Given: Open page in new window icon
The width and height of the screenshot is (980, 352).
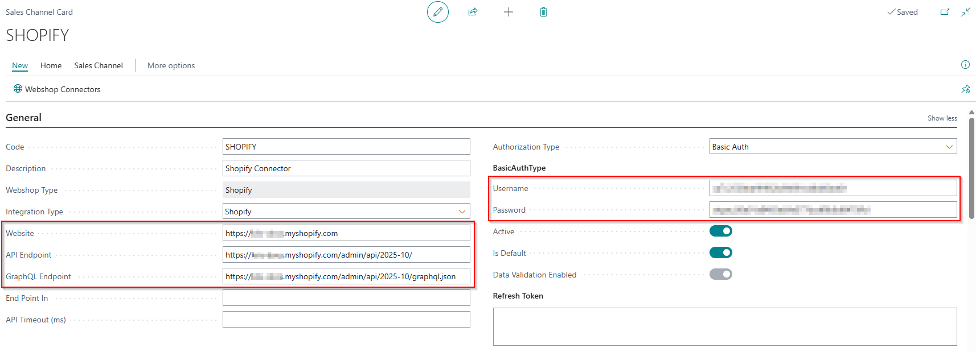Looking at the screenshot, I should tap(945, 12).
